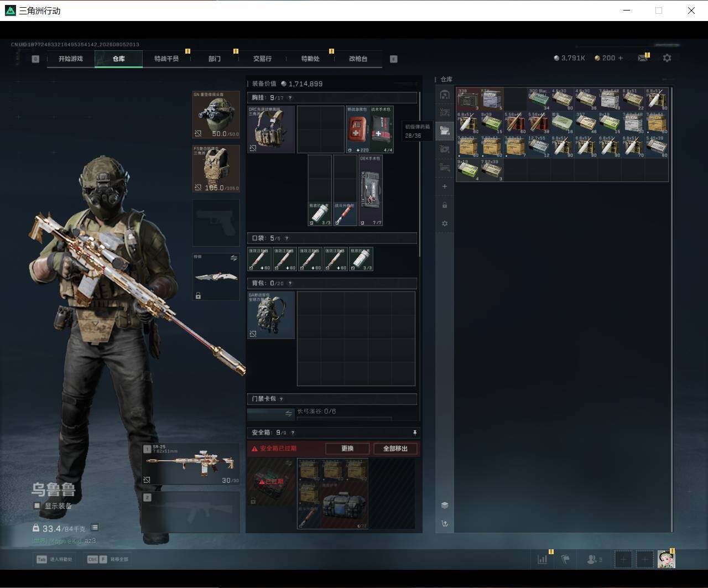Image resolution: width=708 pixels, height=588 pixels.
Task: Show help for 背包 capacity
Action: [290, 283]
